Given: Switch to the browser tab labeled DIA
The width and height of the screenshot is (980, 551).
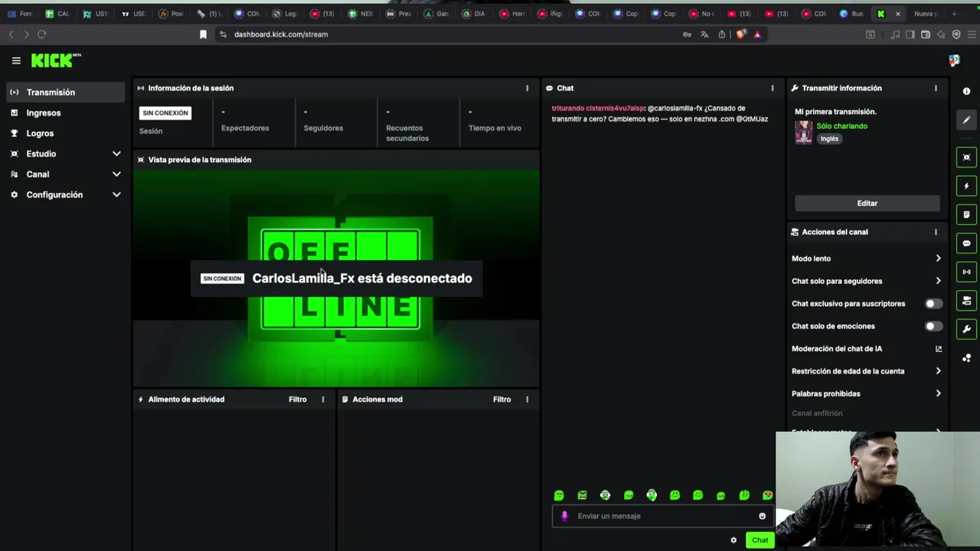Looking at the screenshot, I should click(x=474, y=14).
